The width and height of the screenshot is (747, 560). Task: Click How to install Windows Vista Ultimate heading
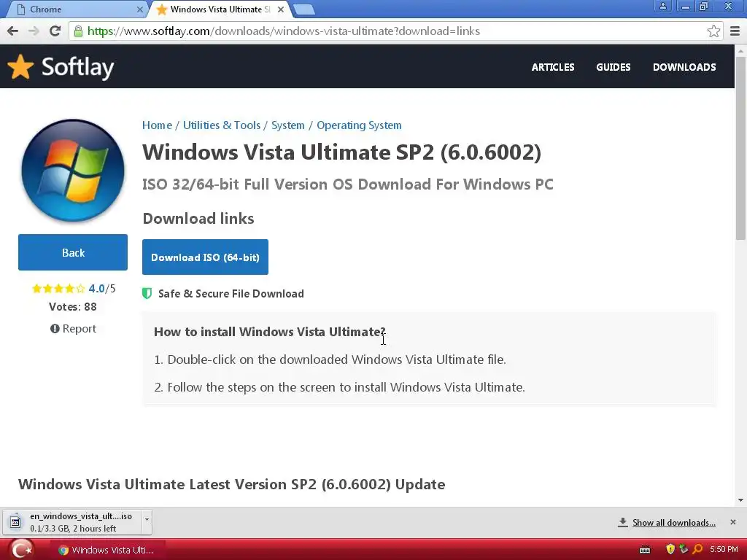coord(270,332)
